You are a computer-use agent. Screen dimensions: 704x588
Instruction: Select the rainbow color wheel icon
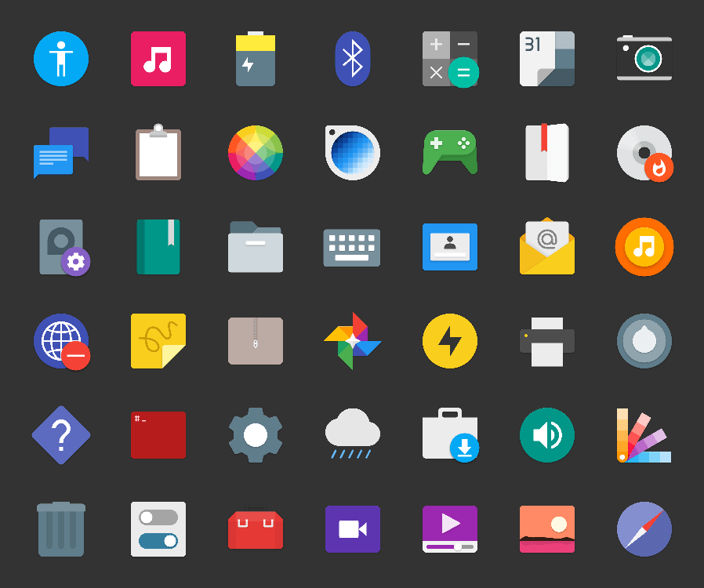[256, 153]
